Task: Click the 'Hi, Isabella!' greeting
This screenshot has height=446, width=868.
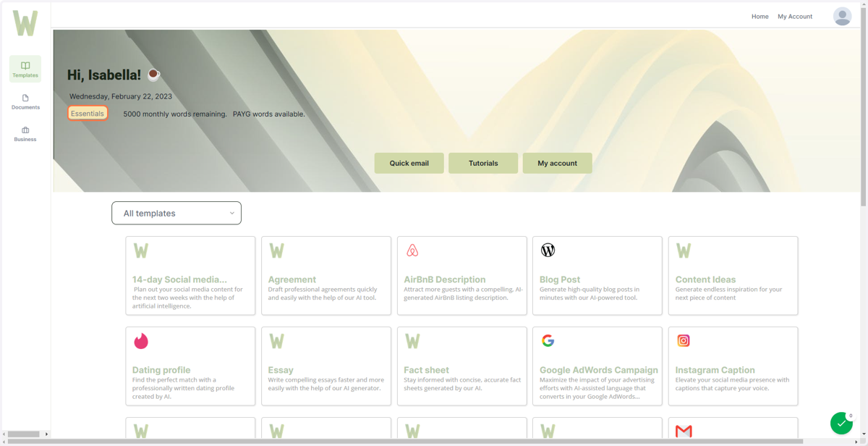Action: (104, 75)
